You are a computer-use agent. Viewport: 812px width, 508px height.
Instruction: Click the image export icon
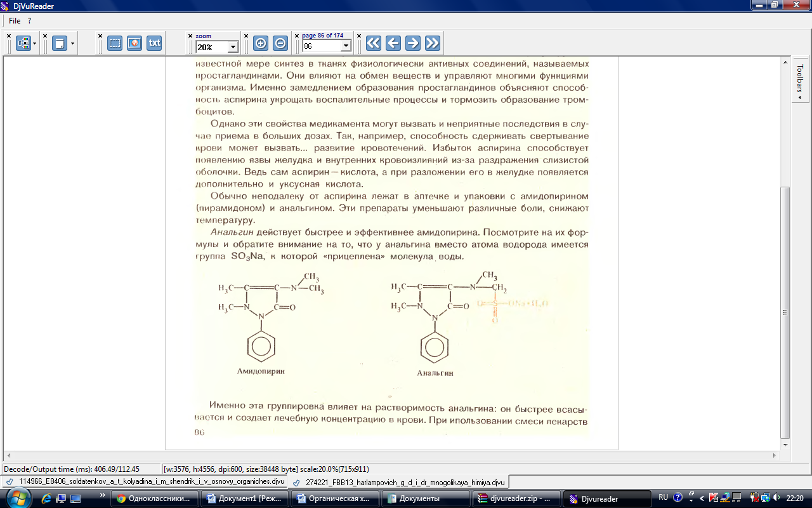point(134,43)
